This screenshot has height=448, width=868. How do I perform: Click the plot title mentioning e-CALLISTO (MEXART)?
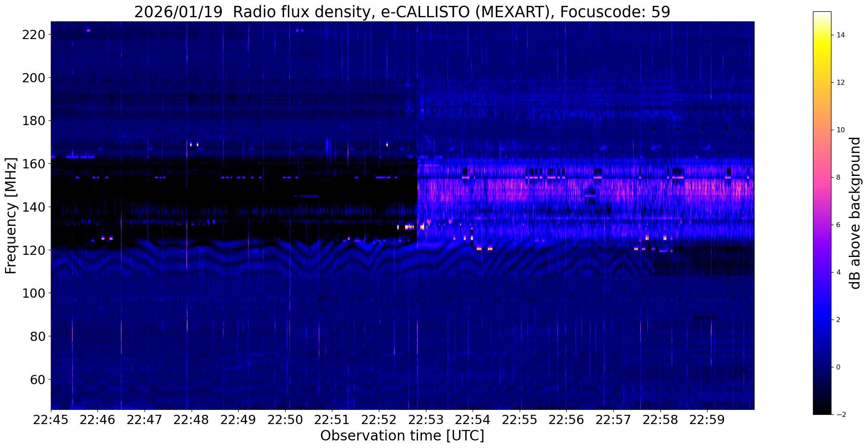(x=402, y=12)
